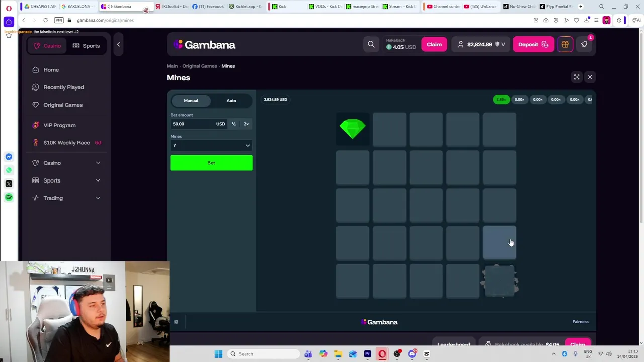The height and width of the screenshot is (362, 644).
Task: Open the Fairness link
Action: (580, 322)
